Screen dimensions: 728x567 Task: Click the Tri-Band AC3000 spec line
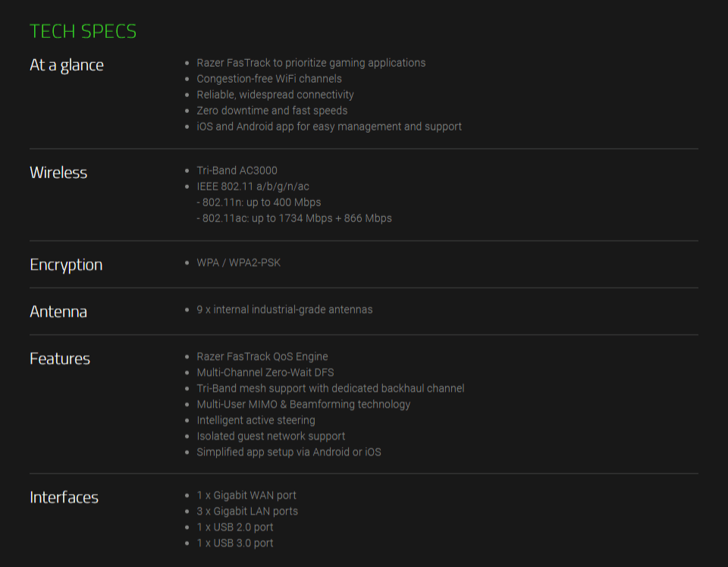(237, 171)
